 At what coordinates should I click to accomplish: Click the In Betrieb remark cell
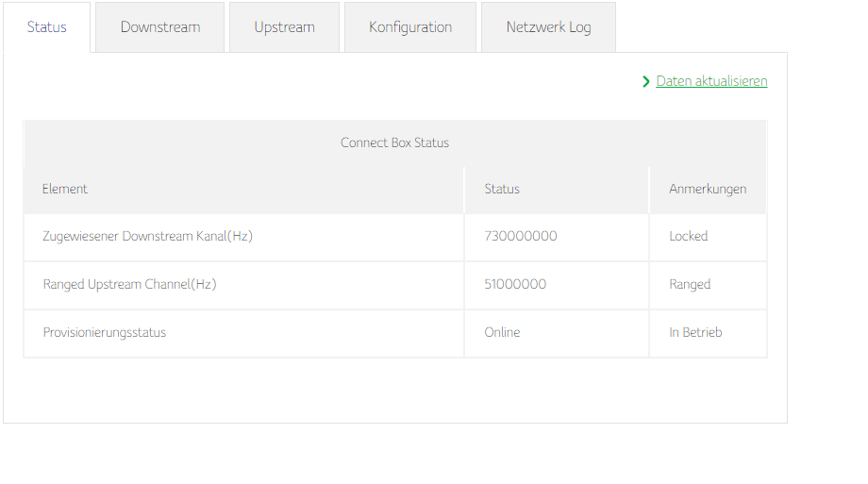695,332
